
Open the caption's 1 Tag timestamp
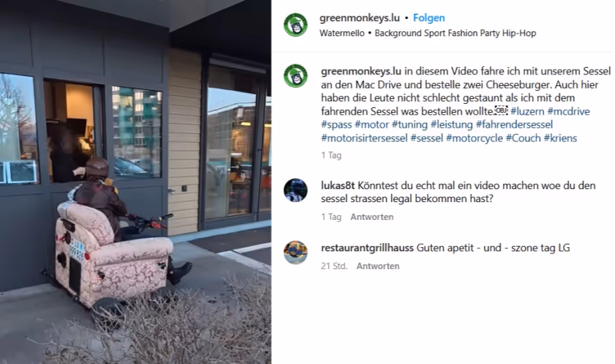[331, 155]
